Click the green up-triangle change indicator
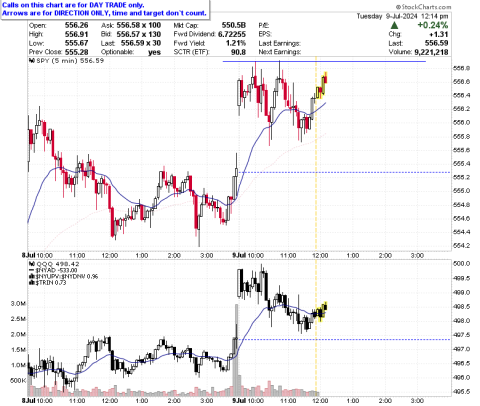The image size is (480, 406). (x=394, y=25)
